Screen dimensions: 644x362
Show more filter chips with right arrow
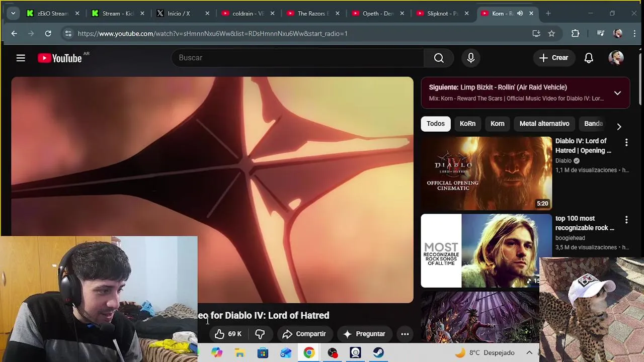pyautogui.click(x=619, y=127)
